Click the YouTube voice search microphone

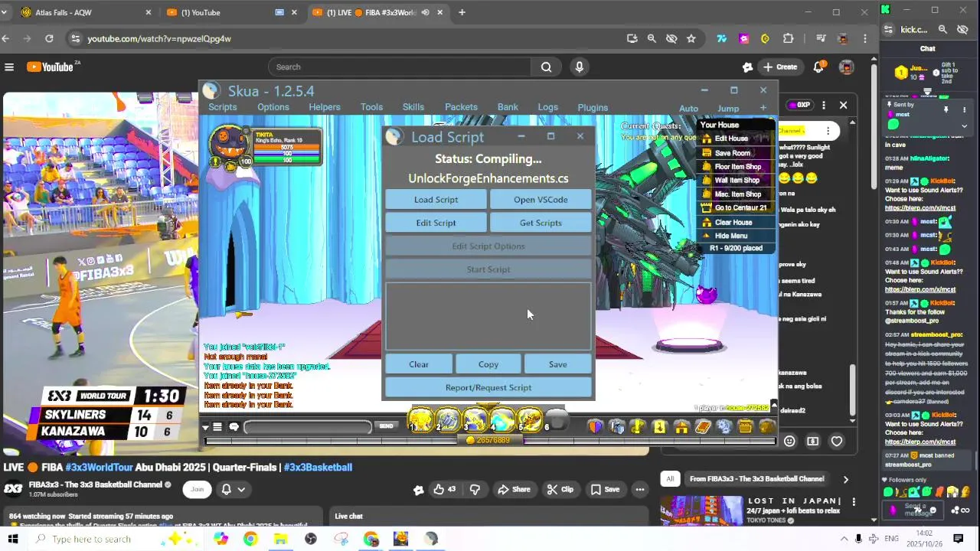(580, 67)
